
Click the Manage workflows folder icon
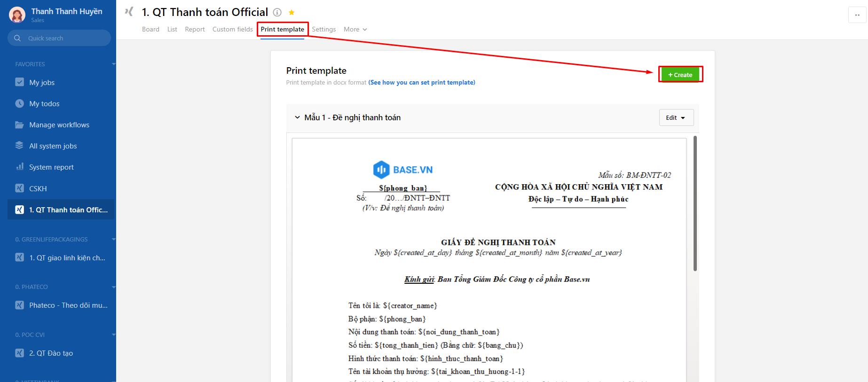pos(19,125)
